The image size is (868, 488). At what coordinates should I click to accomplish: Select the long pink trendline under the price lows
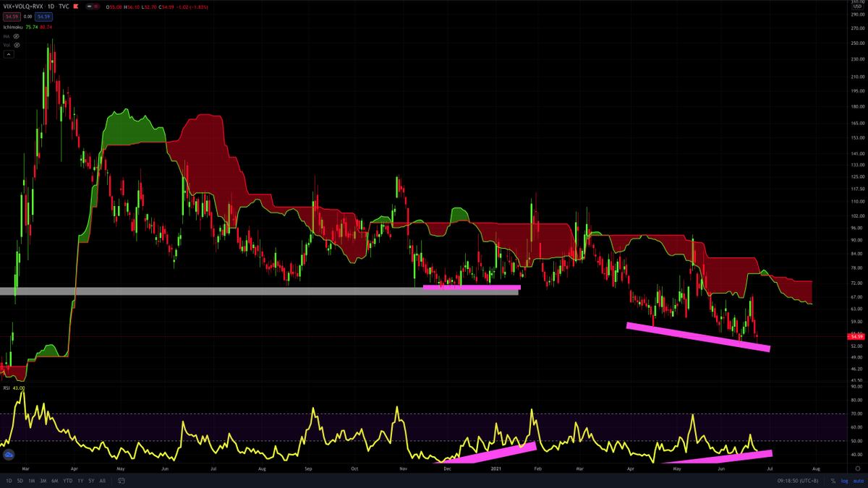coord(698,337)
